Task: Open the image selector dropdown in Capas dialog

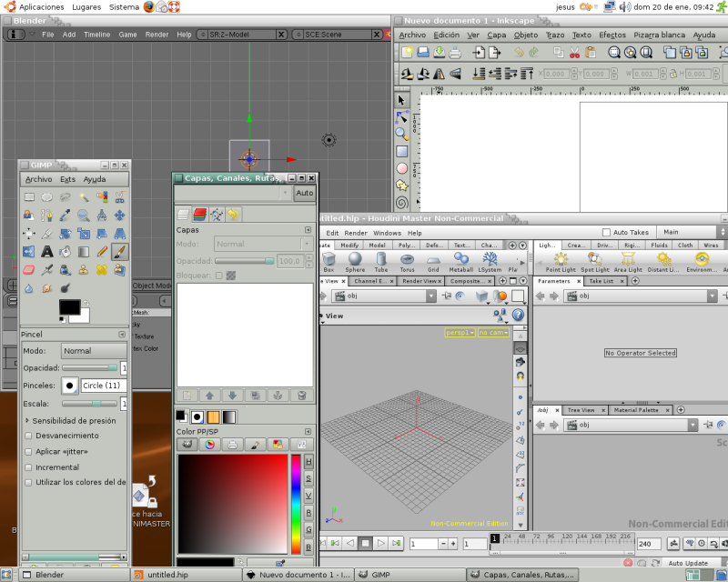Action: click(233, 193)
